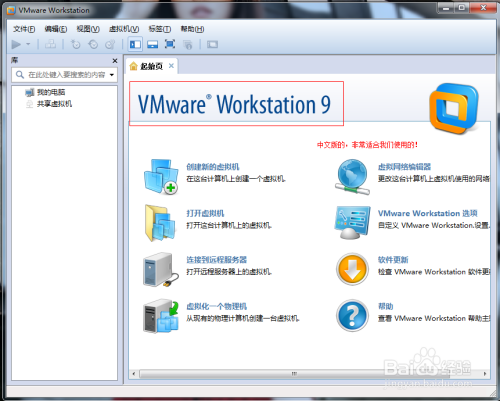
Task: Maximize the VMware Workstation window
Action: (x=462, y=8)
